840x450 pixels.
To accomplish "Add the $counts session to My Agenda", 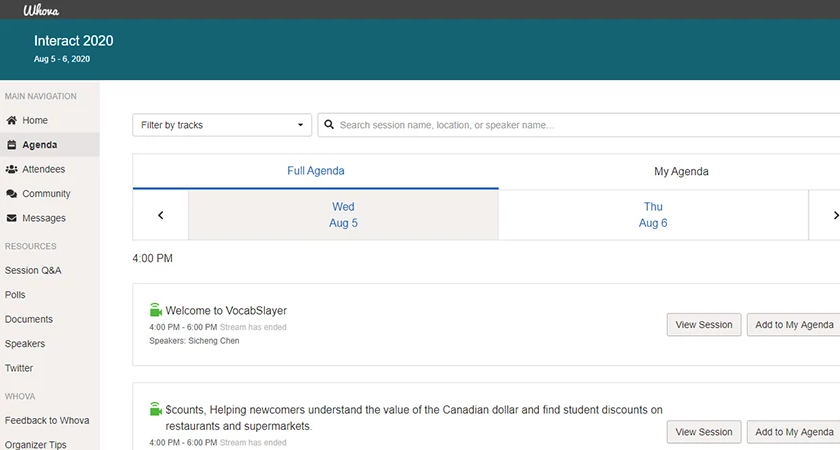I will (794, 432).
